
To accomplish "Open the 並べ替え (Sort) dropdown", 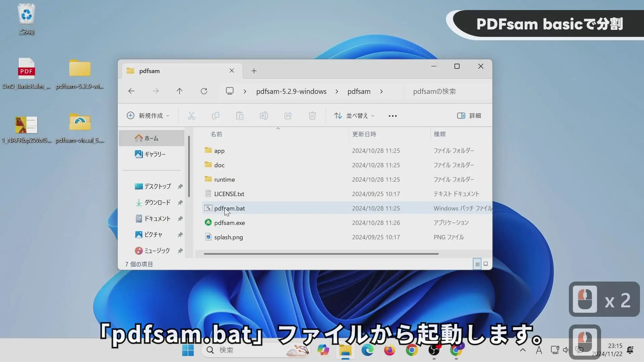I will point(354,115).
